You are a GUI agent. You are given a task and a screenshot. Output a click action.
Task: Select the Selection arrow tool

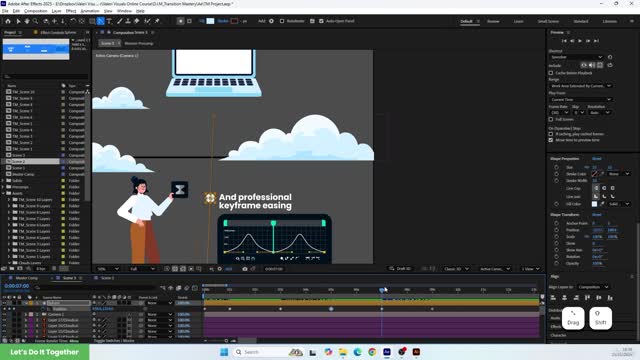(x=18, y=21)
